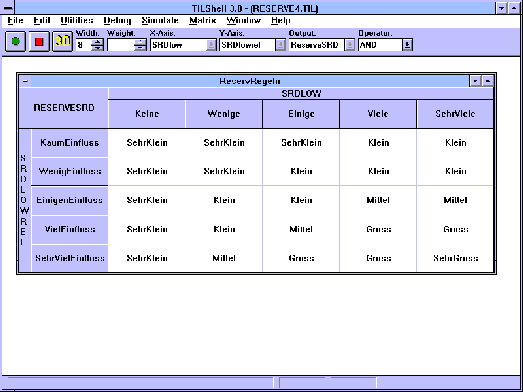
Task: Click the SRDLOW top axis header
Action: [301, 93]
